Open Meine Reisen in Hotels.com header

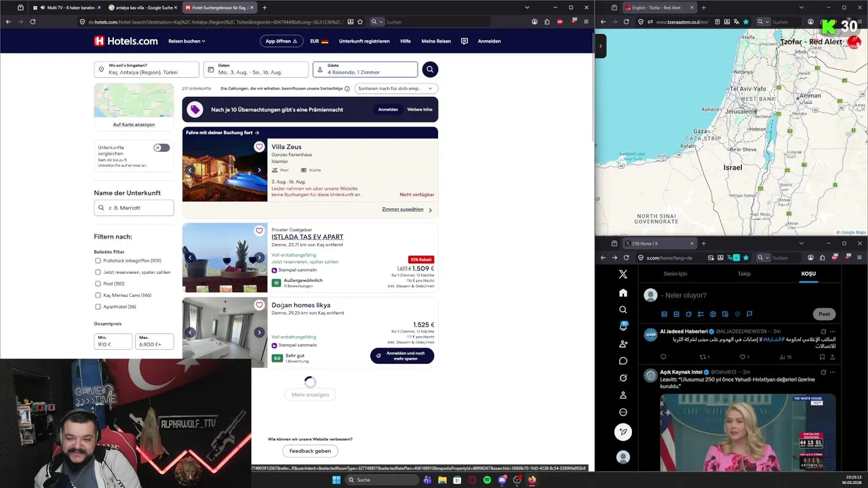coord(436,41)
